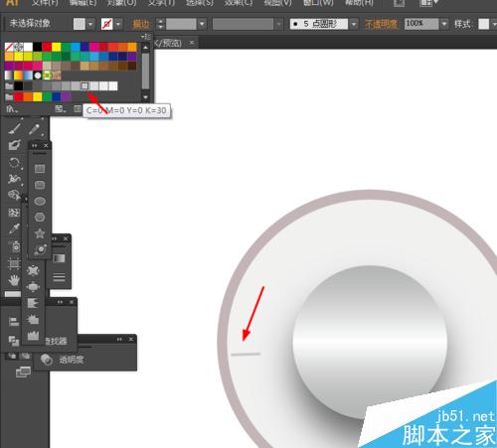Select the Hand tool
The image size is (497, 448).
pos(14,280)
